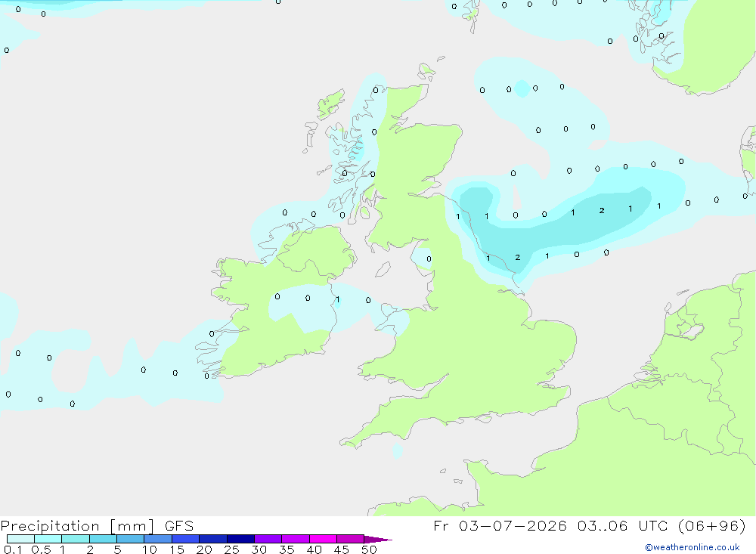Click the above-50 arrow tip of legend

tap(378, 539)
